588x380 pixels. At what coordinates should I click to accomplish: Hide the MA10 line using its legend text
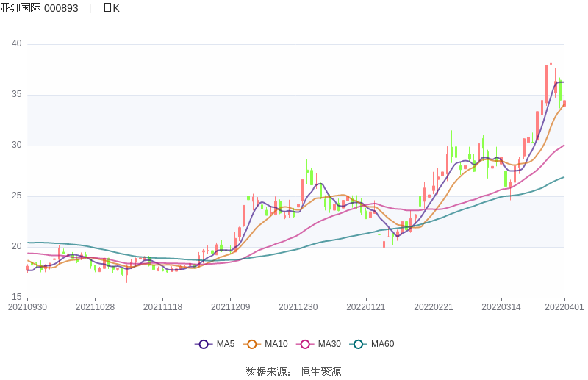pyautogui.click(x=276, y=344)
